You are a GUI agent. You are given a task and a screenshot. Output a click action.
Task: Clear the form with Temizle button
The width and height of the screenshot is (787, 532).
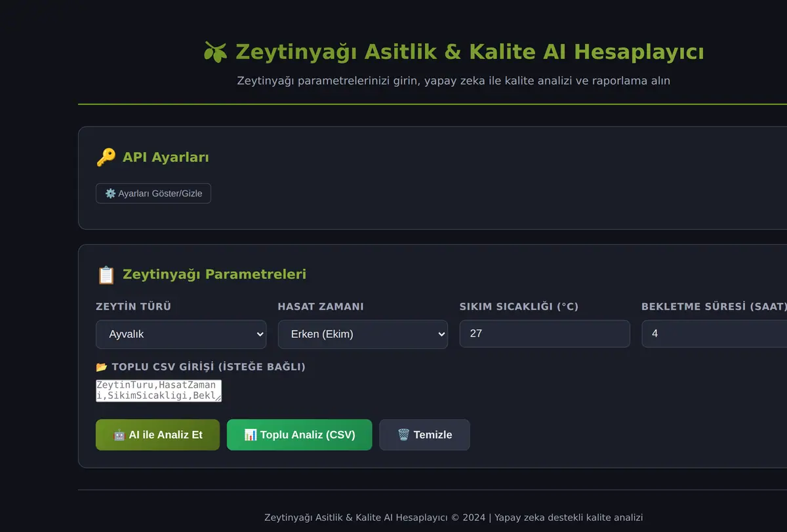coord(424,435)
